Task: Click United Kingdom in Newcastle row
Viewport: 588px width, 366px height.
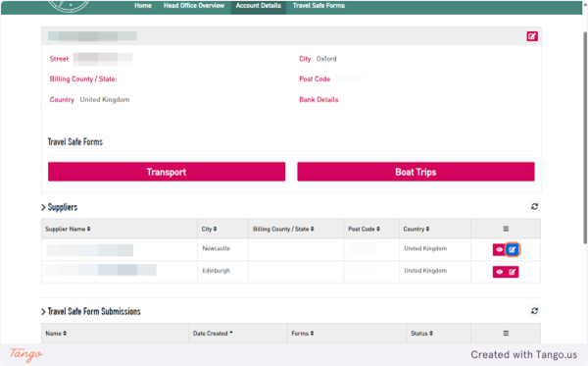Action: click(425, 248)
